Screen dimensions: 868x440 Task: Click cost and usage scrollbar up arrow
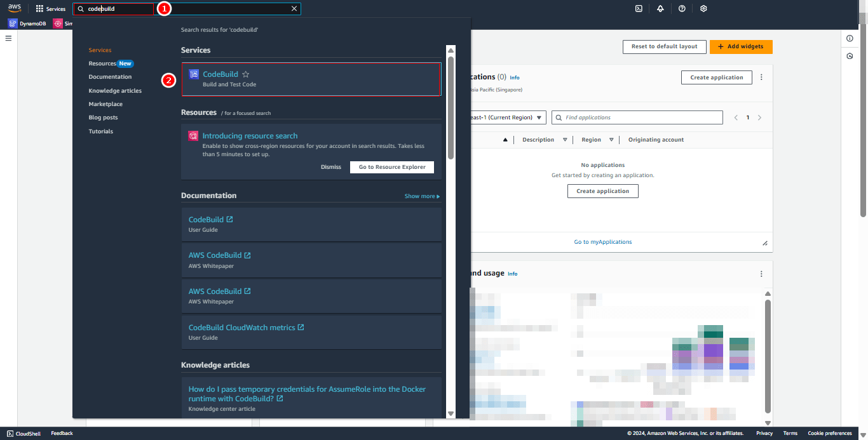coord(768,293)
